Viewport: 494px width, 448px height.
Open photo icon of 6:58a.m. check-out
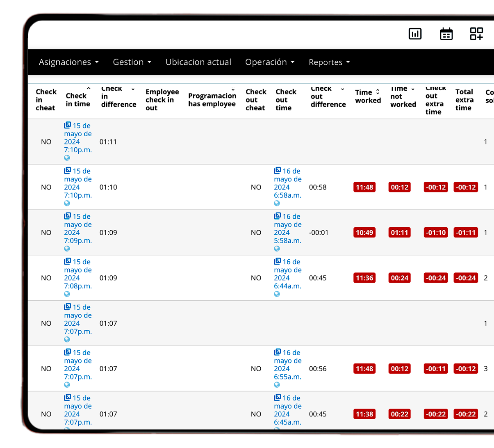(278, 171)
